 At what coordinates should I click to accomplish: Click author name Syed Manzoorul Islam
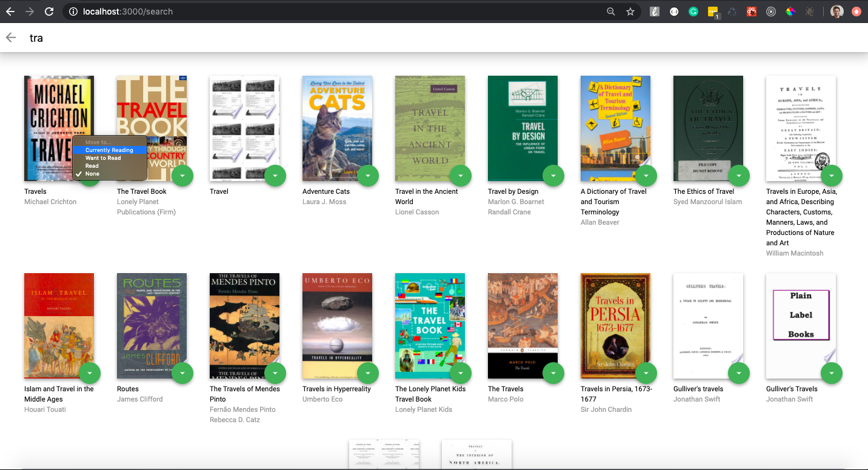point(707,202)
